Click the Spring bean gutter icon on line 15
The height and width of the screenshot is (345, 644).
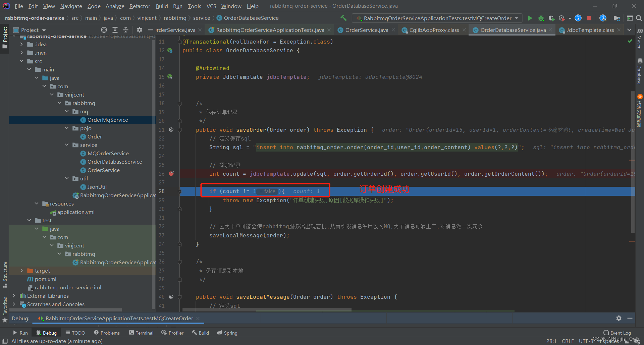tap(170, 77)
